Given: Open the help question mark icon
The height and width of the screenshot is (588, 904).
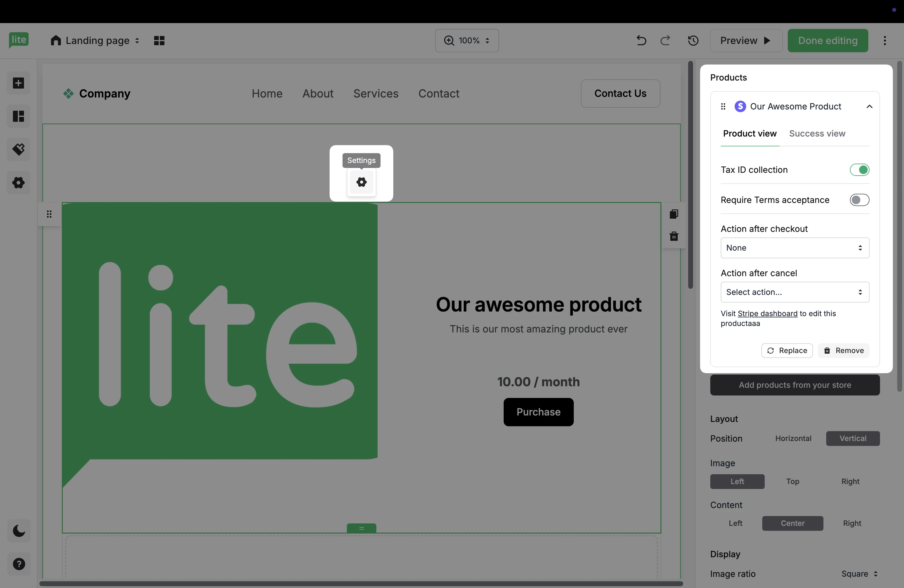Looking at the screenshot, I should click(x=19, y=564).
